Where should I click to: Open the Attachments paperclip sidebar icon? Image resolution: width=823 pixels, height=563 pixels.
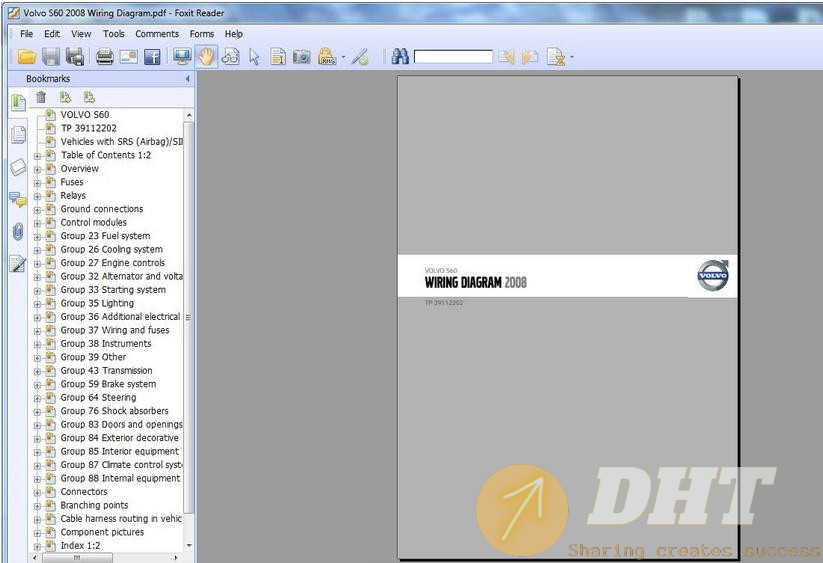pyautogui.click(x=18, y=231)
